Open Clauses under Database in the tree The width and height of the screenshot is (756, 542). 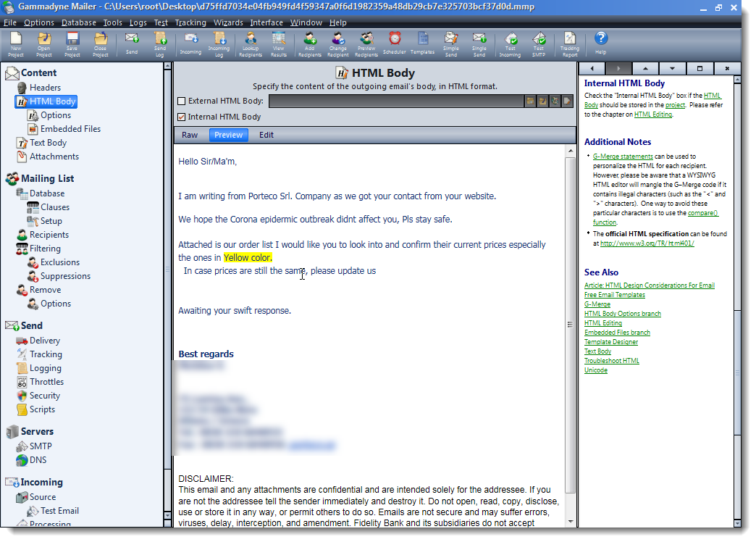pos(55,207)
